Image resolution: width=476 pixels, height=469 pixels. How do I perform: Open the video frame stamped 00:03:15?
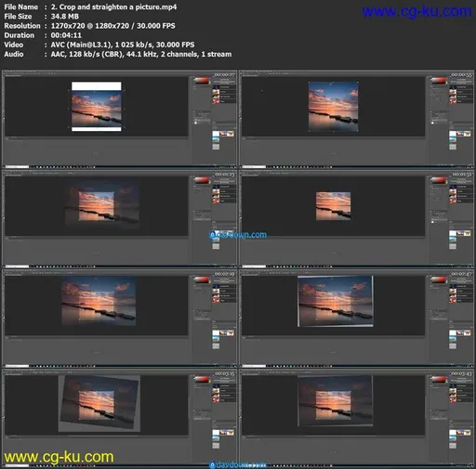119,418
